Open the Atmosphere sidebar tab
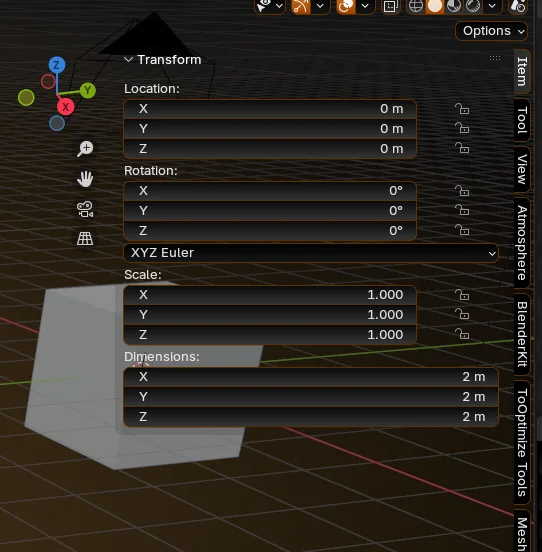Image resolution: width=542 pixels, height=552 pixels. pyautogui.click(x=522, y=243)
